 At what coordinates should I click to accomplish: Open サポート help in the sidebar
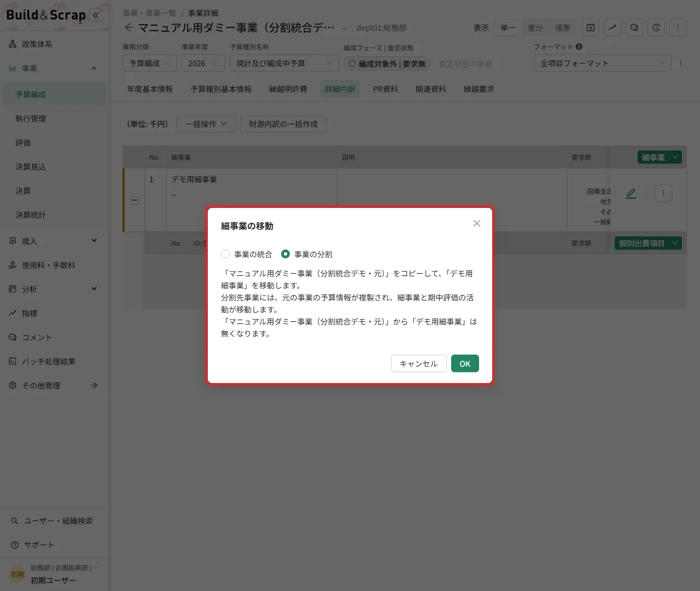pyautogui.click(x=54, y=545)
